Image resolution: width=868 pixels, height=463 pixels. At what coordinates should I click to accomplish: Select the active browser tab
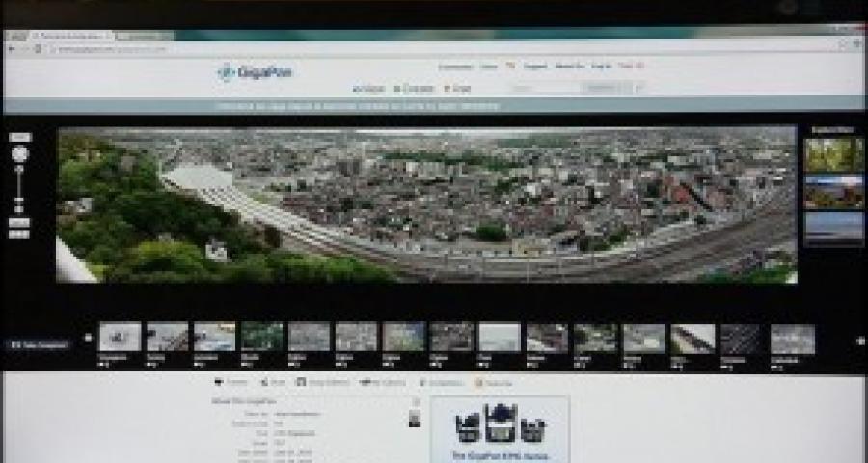click(72, 35)
